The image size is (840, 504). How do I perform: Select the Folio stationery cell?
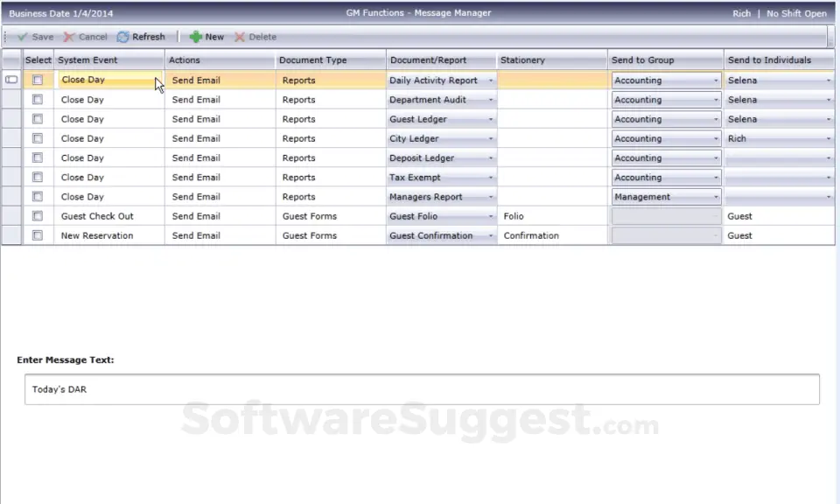point(552,216)
